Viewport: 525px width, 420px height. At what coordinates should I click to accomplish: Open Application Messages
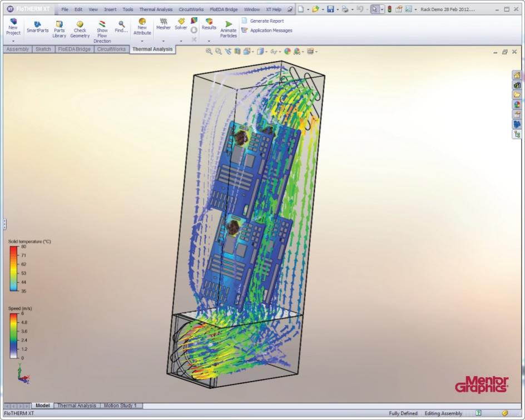point(266,30)
